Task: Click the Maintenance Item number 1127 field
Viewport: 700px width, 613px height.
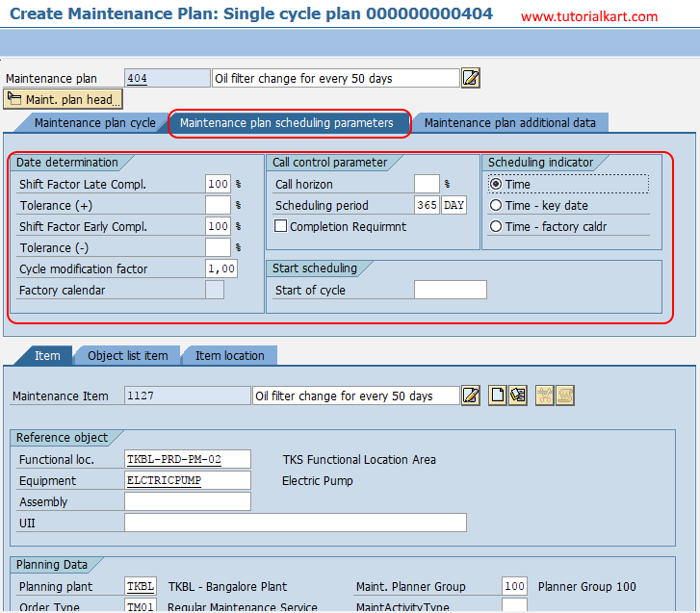Action: [188, 396]
